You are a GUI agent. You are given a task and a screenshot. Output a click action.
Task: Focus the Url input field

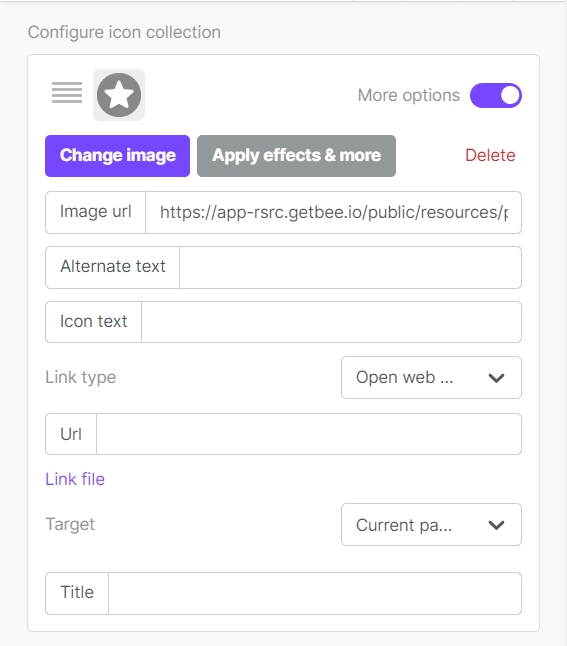pyautogui.click(x=309, y=434)
